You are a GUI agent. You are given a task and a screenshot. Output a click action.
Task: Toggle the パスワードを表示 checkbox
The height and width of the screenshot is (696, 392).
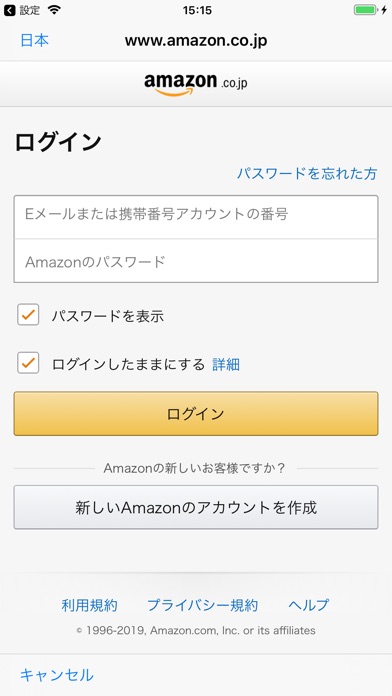point(28,315)
